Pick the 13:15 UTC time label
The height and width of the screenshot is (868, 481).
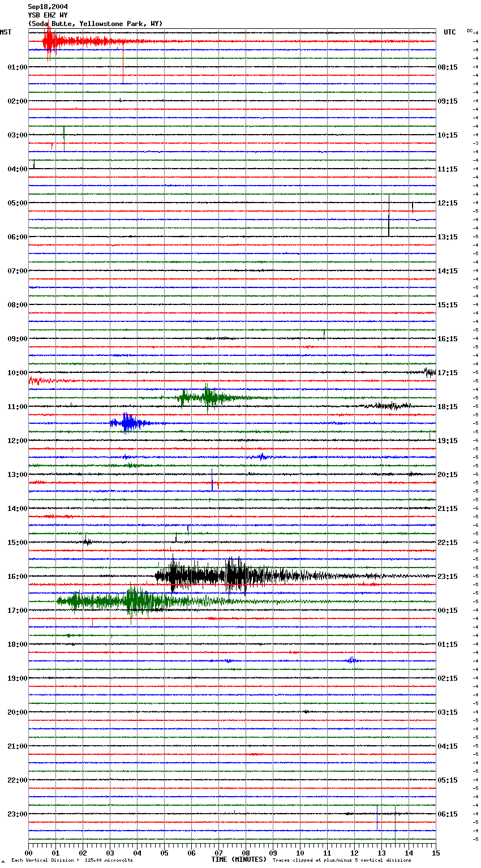[x=448, y=237]
